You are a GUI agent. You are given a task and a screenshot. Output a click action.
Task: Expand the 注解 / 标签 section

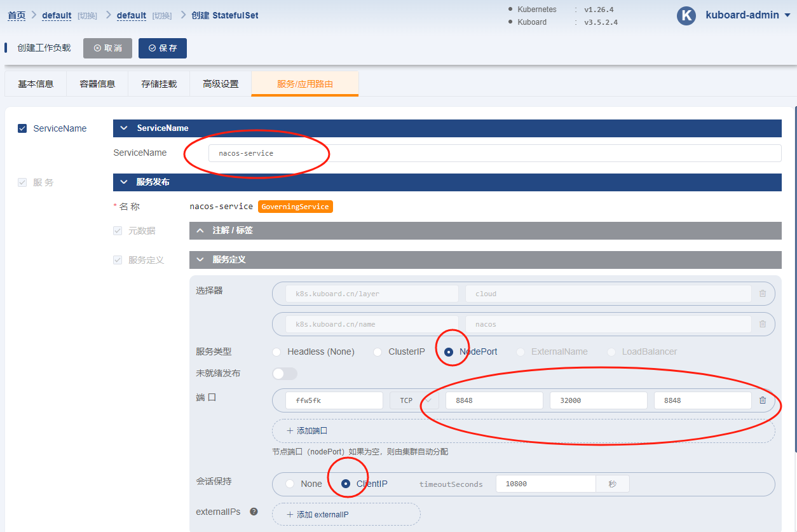pyautogui.click(x=485, y=231)
